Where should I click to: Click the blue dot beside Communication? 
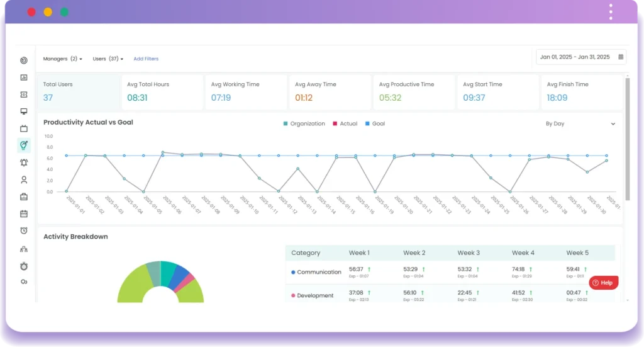click(x=293, y=272)
